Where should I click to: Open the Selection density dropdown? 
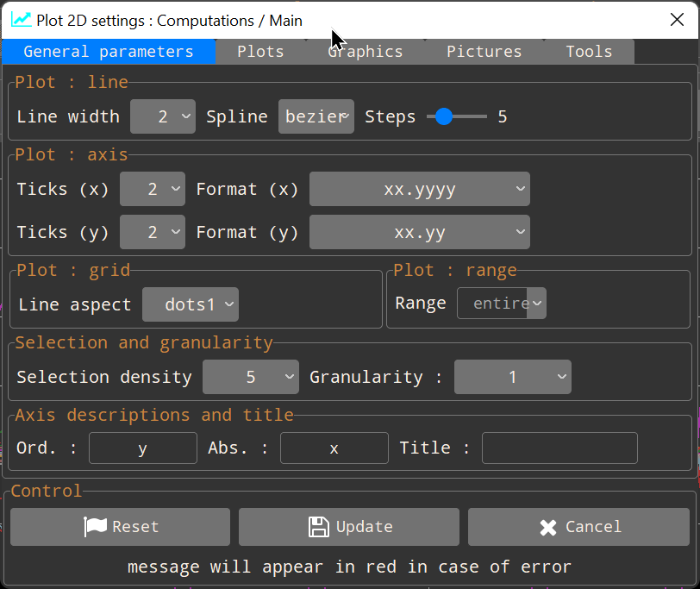(250, 377)
